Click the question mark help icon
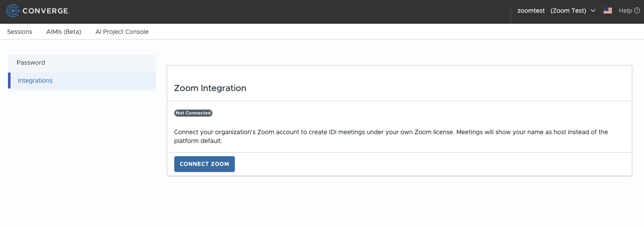The height and width of the screenshot is (227, 644). pyautogui.click(x=637, y=11)
